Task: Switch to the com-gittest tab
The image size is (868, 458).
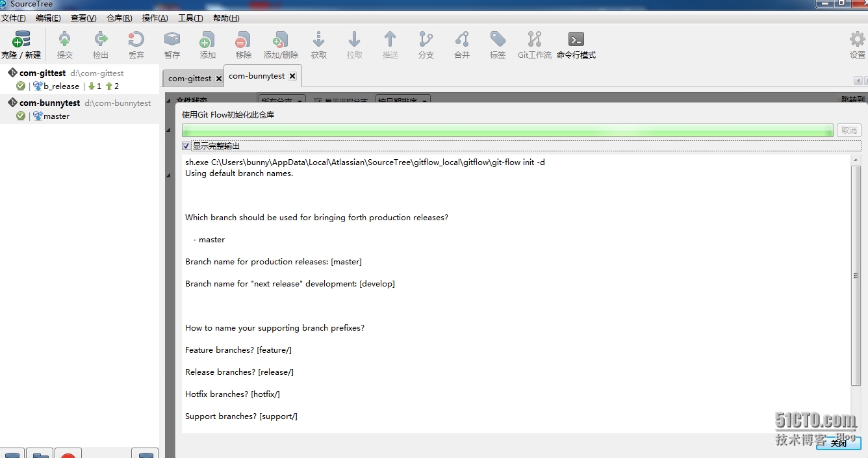Action: [190, 79]
